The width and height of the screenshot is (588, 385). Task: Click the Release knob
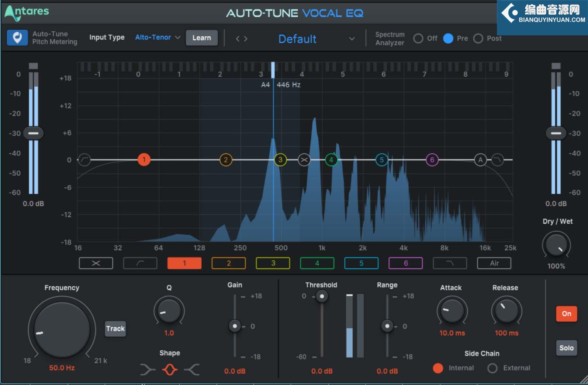506,311
